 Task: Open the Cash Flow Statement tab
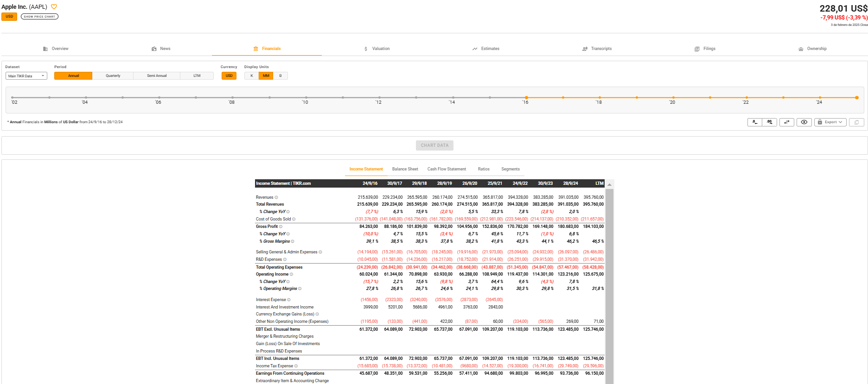[x=447, y=169]
